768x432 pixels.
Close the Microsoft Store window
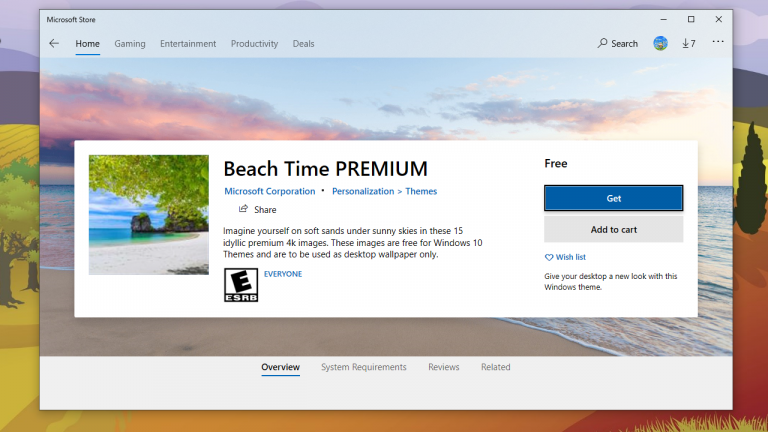[719, 20]
